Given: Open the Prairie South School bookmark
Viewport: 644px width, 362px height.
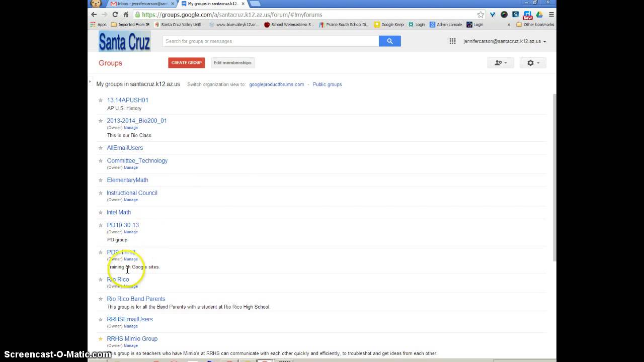Looking at the screenshot, I should (x=344, y=24).
